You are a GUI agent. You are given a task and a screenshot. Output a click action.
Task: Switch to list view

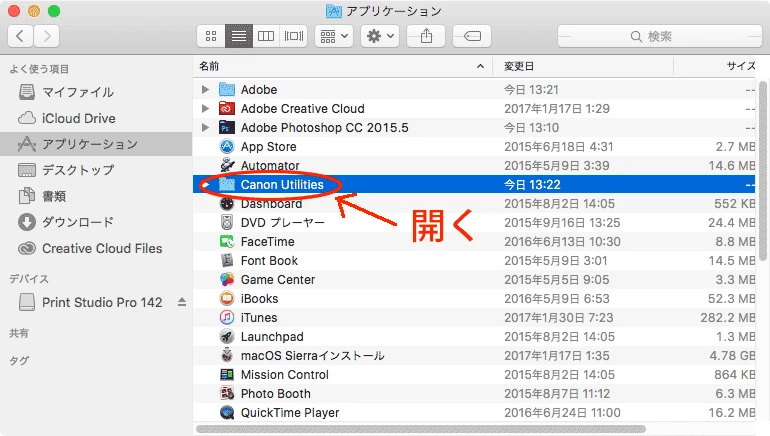coord(239,36)
